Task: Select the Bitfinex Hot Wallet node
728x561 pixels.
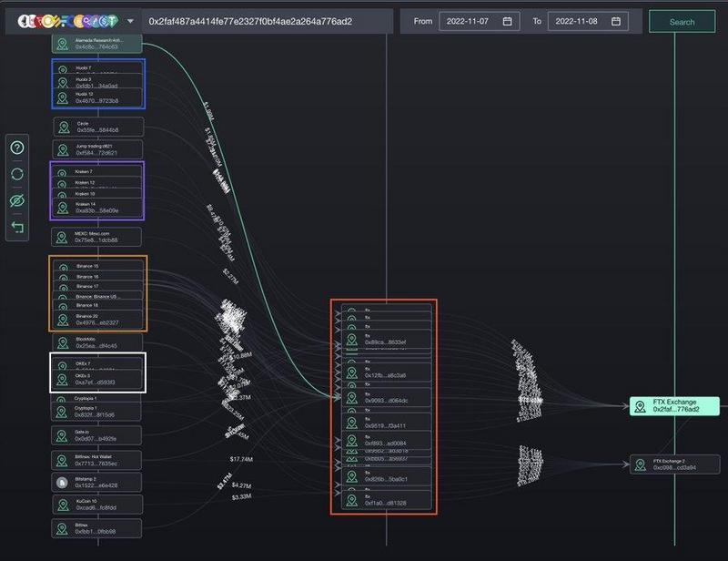Action: (96, 458)
